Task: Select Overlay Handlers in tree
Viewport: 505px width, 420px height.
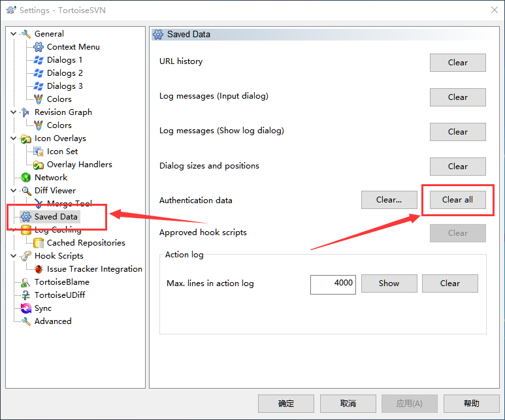Action: (80, 165)
